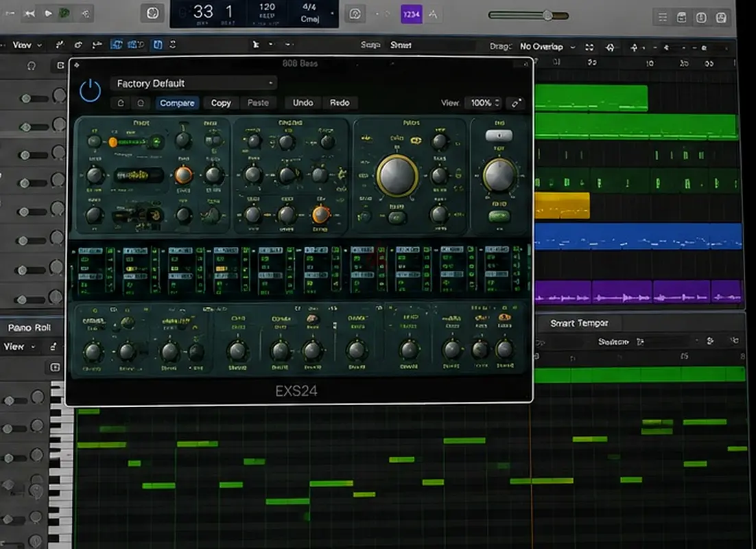756x549 pixels.
Task: Click the square icon beside the headphone icon
Action: click(60, 66)
